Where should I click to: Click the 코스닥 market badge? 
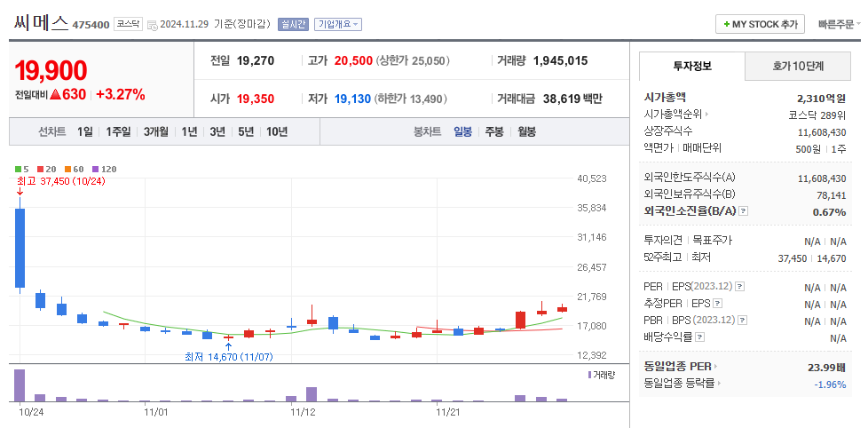click(129, 24)
